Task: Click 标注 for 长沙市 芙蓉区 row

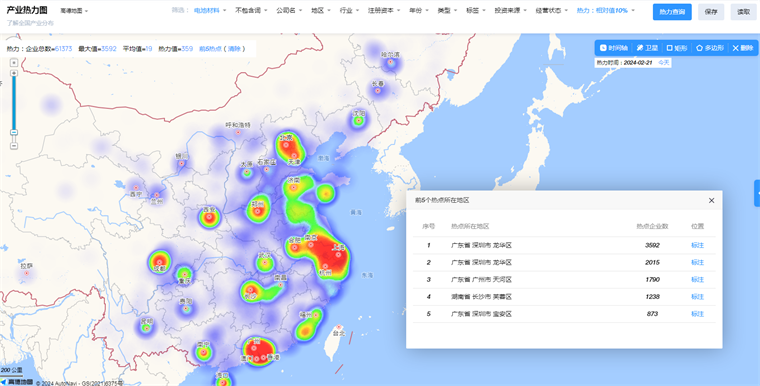Action: 697,297
